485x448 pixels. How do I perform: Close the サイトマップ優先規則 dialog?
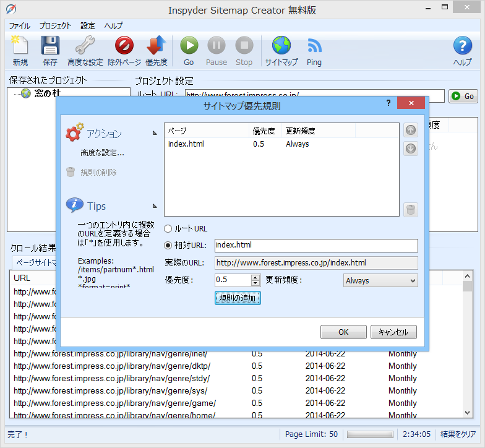pos(411,103)
